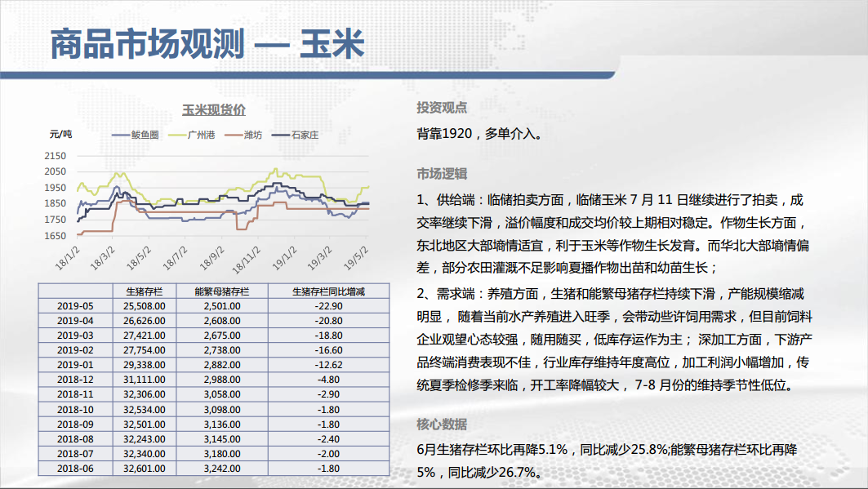Click the cell value 32,306.00
The height and width of the screenshot is (489, 868).
145,394
